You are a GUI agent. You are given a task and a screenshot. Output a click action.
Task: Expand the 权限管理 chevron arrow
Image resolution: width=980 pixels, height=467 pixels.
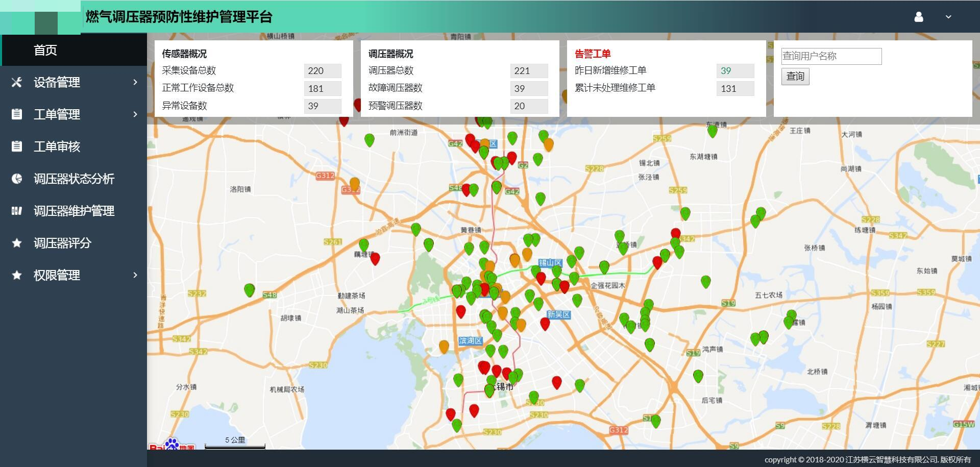coord(135,275)
